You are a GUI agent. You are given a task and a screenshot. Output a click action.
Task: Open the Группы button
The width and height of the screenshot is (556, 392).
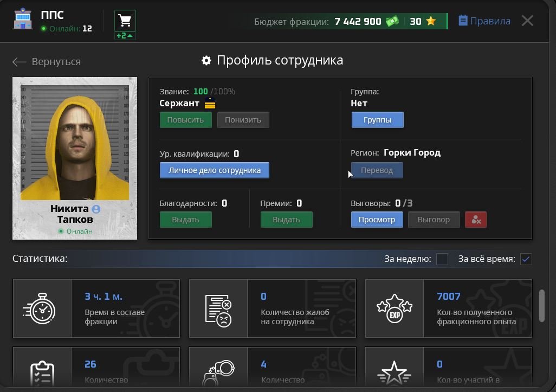coord(377,119)
